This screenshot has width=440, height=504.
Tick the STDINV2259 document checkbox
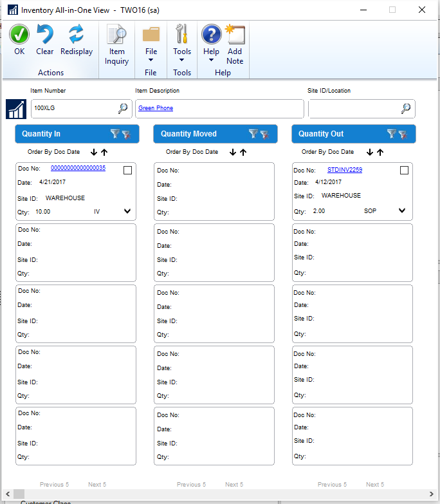[x=404, y=171]
